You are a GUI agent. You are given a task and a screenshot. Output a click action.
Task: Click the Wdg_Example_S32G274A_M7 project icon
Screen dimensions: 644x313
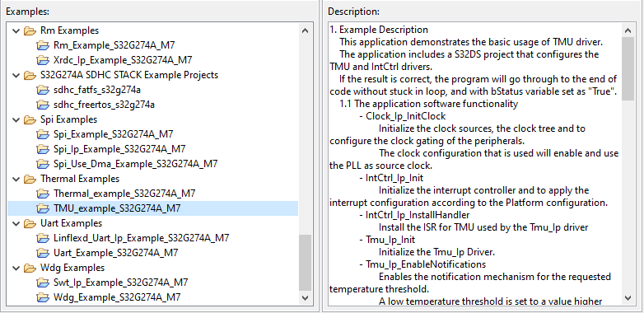coord(43,297)
